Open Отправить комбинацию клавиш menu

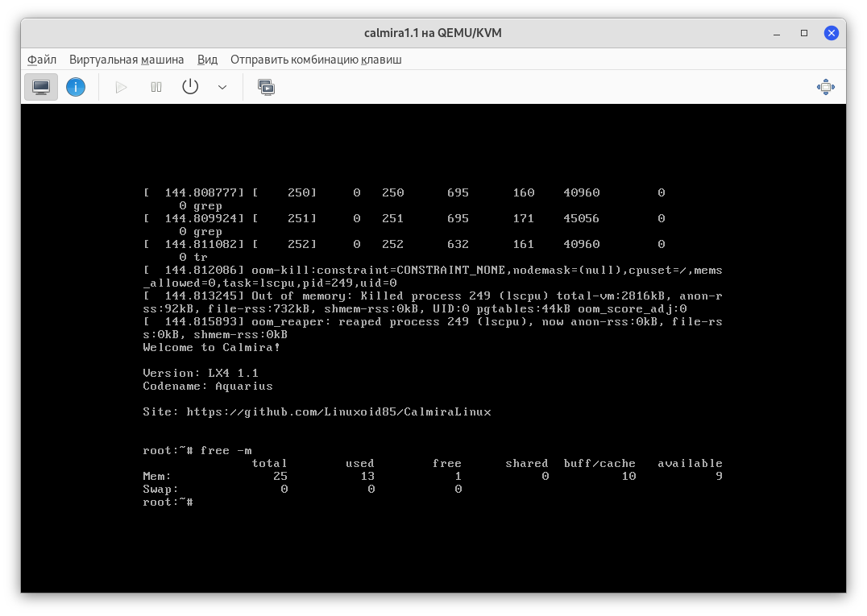[x=317, y=60]
